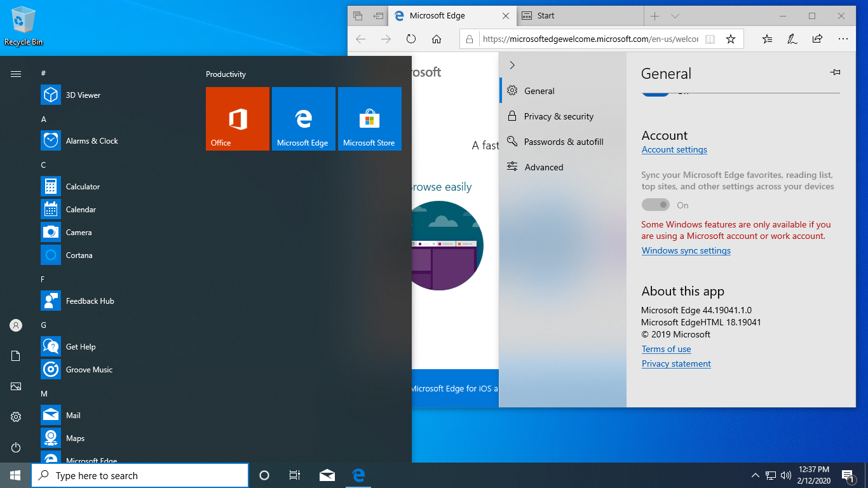Launch the Get Help app
868x488 pixels.
[114, 347]
